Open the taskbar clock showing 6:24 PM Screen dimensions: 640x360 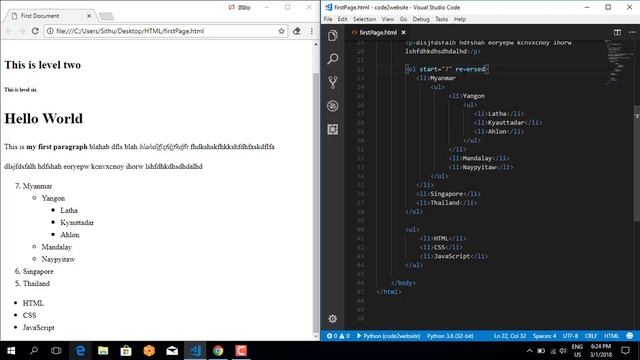[601, 351]
